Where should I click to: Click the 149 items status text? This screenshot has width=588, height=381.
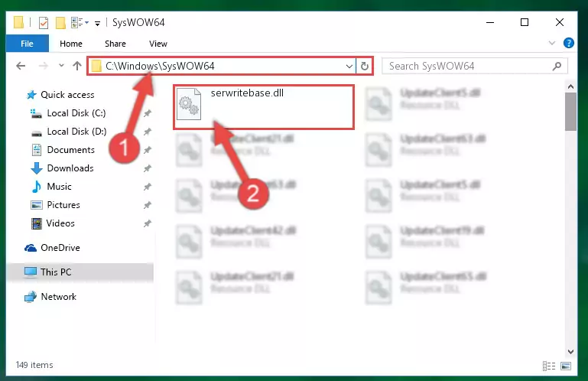34,365
